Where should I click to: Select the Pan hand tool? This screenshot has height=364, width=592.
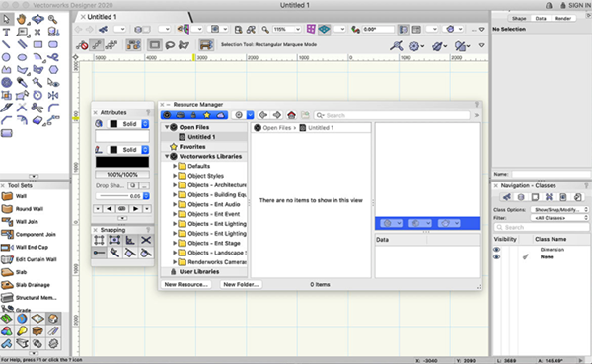22,19
